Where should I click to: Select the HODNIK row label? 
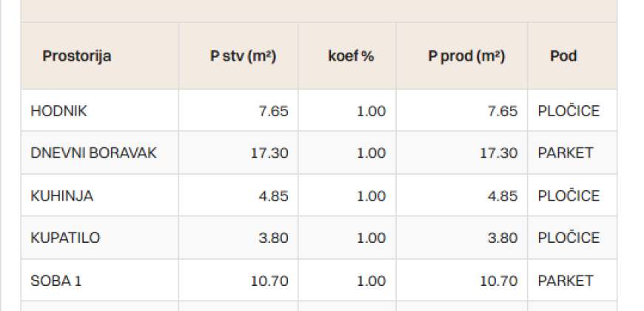coord(58,111)
